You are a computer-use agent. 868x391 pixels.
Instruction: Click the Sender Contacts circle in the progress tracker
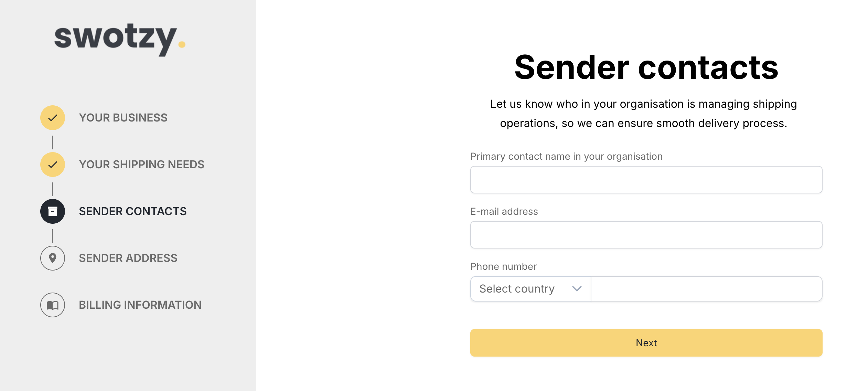pos(52,211)
